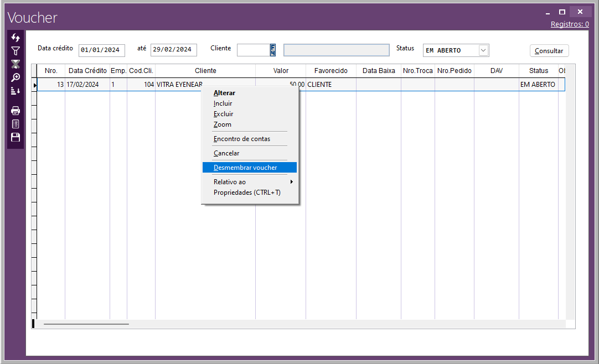The image size is (599, 364).
Task: Print the voucher list
Action: tap(16, 111)
